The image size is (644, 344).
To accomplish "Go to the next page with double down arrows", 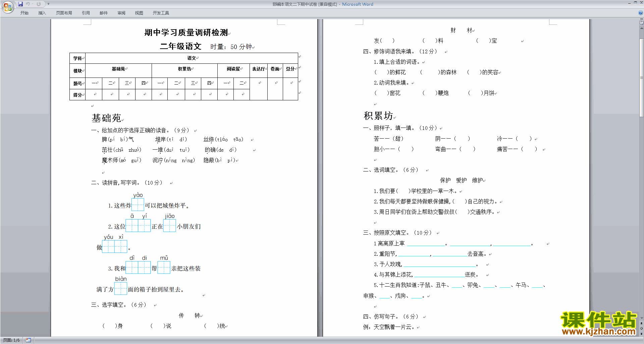I will (x=641, y=334).
